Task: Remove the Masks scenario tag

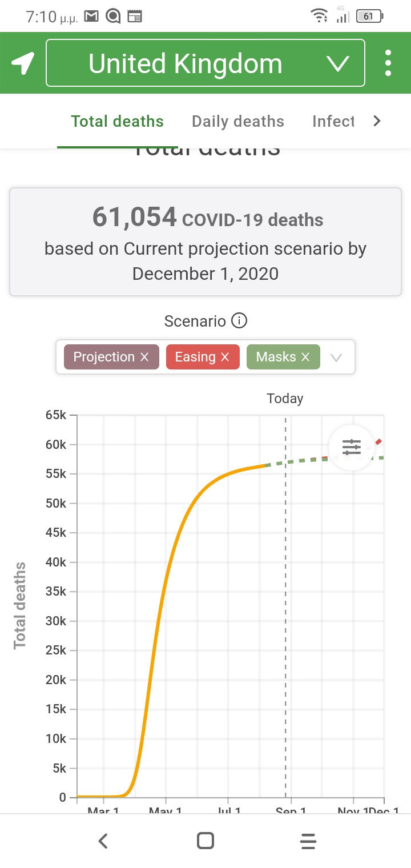Action: click(x=305, y=357)
